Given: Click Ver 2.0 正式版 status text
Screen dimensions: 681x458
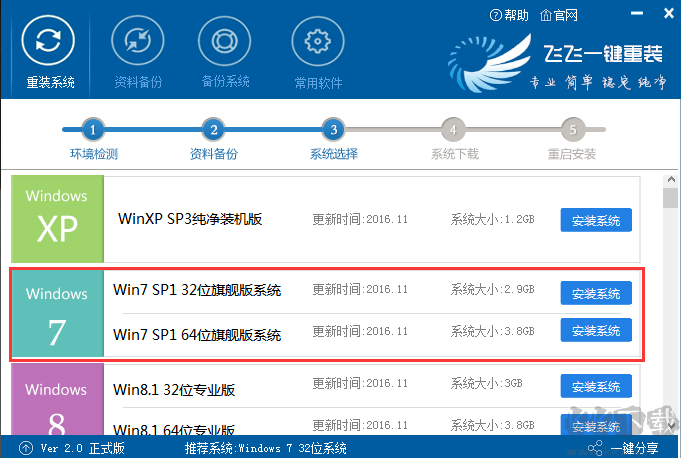Looking at the screenshot, I should coord(83,448).
